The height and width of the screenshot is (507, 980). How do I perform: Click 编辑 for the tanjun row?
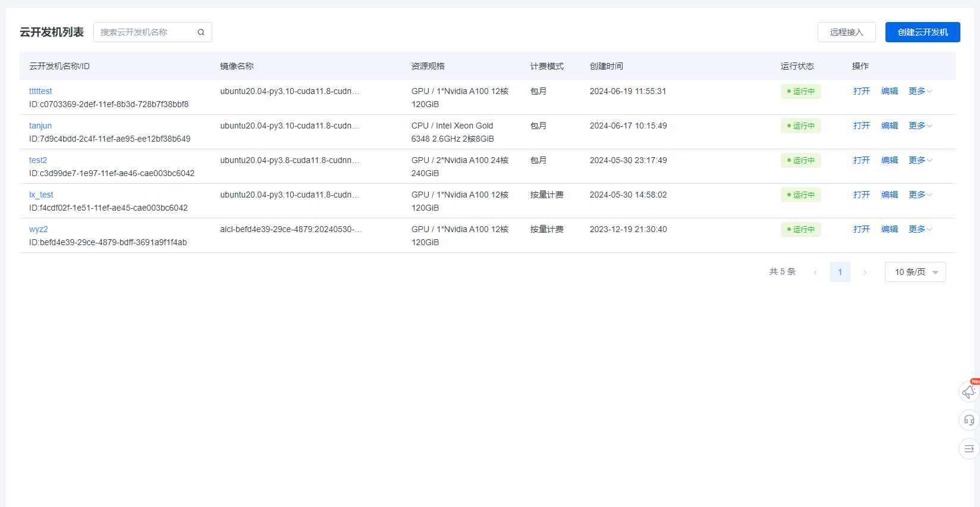[x=889, y=126]
